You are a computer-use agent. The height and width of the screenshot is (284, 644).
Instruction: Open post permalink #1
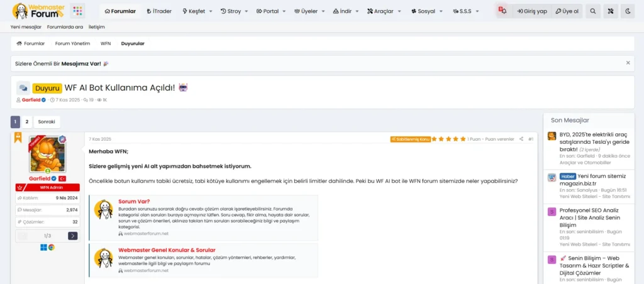click(x=531, y=139)
